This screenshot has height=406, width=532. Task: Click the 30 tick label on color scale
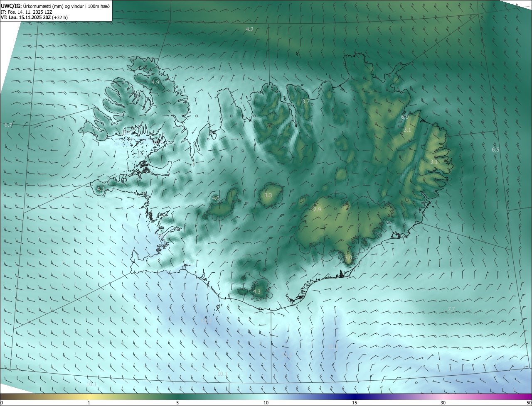(443, 403)
